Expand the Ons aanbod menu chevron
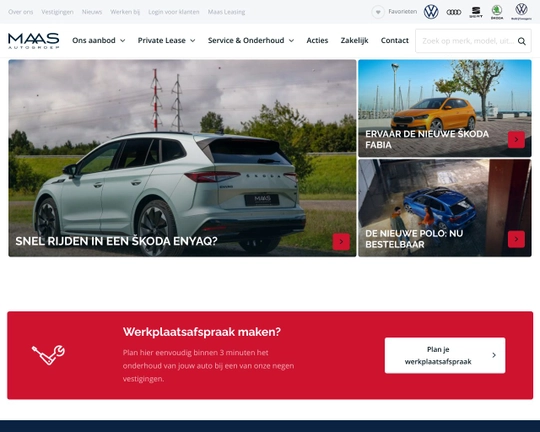The image size is (540, 432). tap(123, 41)
